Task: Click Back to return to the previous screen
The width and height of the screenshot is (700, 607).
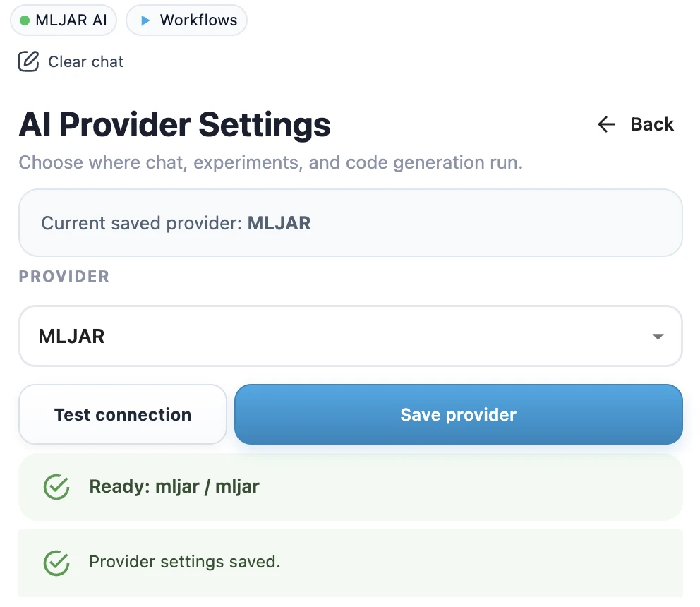Action: pyautogui.click(x=651, y=124)
